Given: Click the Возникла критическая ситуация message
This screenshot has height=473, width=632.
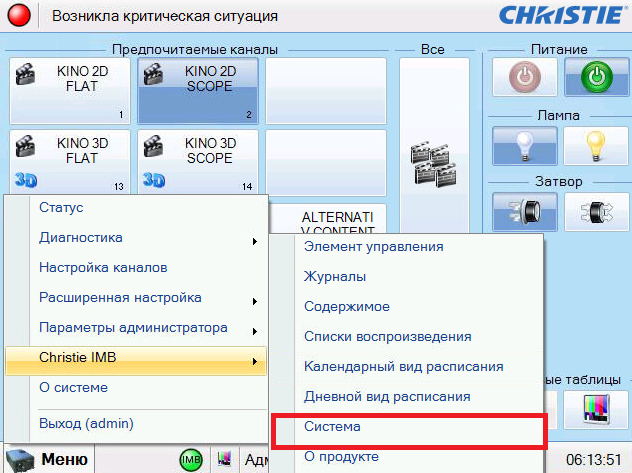Looking at the screenshot, I should point(165,16).
